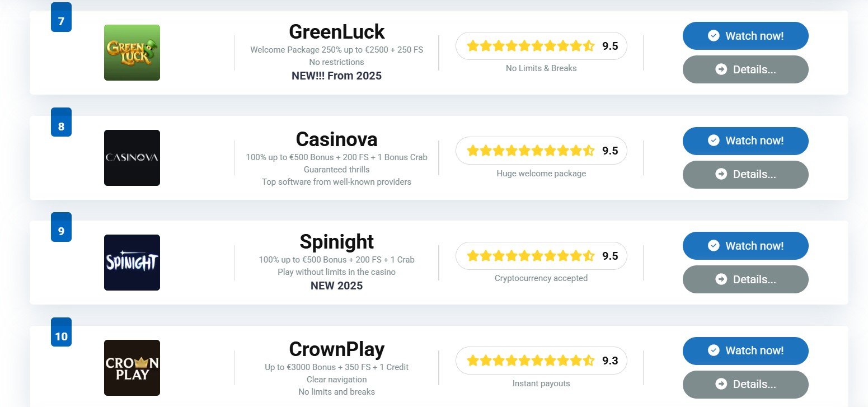Click the rank 7 badge
Screen dimensions: 868x407
61,17
